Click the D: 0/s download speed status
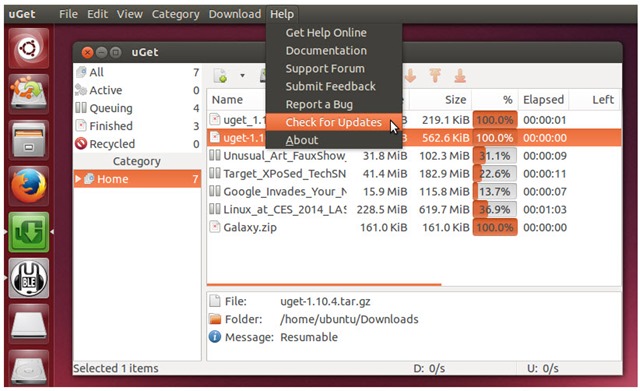This screenshot has height=391, width=640. [429, 369]
